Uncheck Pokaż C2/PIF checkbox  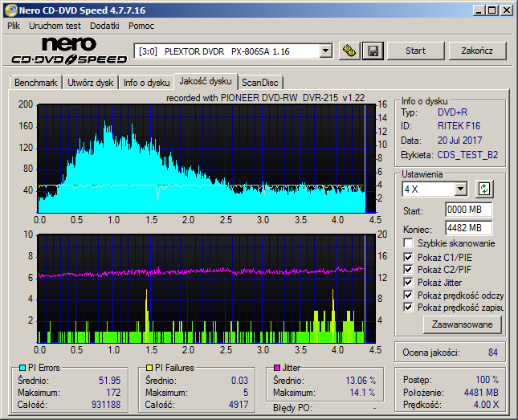click(408, 269)
